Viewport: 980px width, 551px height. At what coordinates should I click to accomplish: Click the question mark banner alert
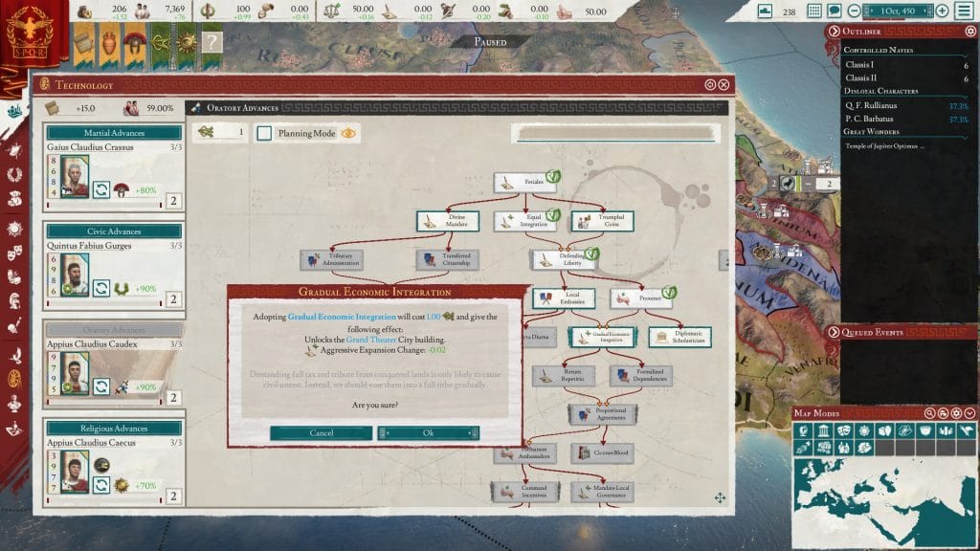click(x=212, y=42)
